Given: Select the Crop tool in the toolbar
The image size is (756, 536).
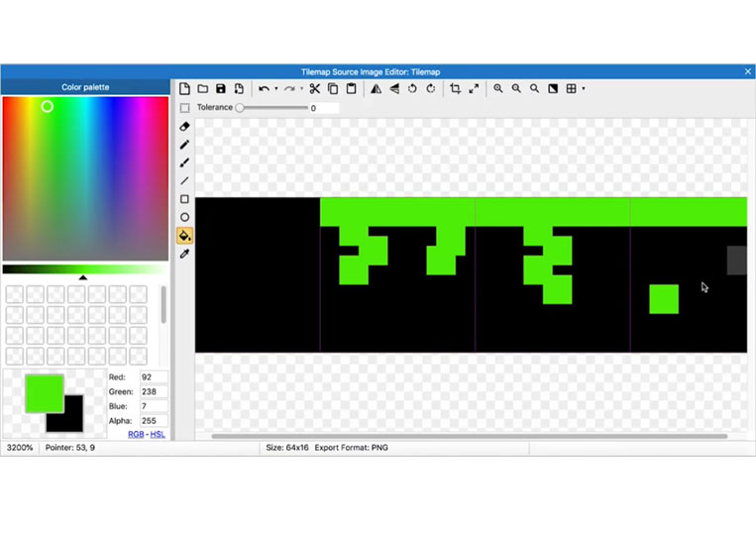Looking at the screenshot, I should coord(455,89).
